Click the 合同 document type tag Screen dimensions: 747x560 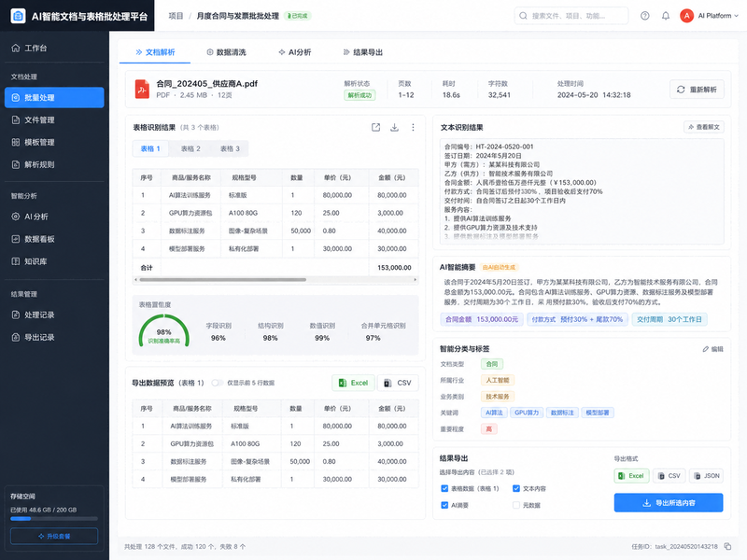(492, 364)
